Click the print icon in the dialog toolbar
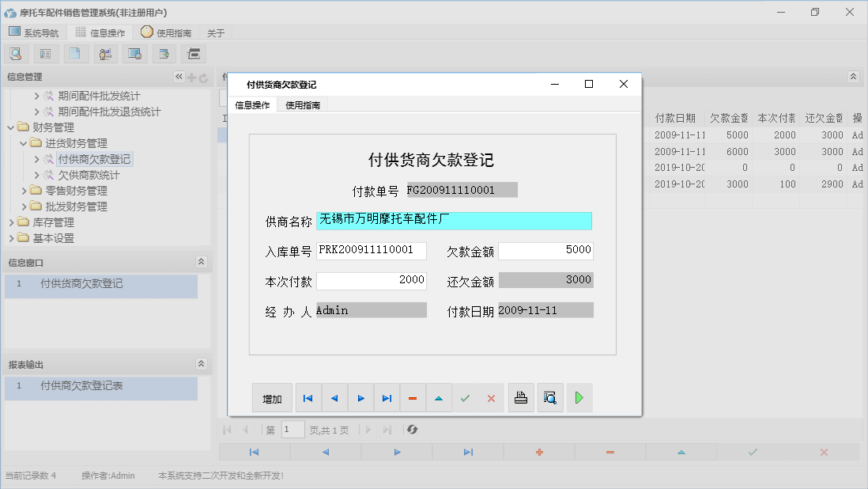The width and height of the screenshot is (868, 489). pyautogui.click(x=520, y=398)
